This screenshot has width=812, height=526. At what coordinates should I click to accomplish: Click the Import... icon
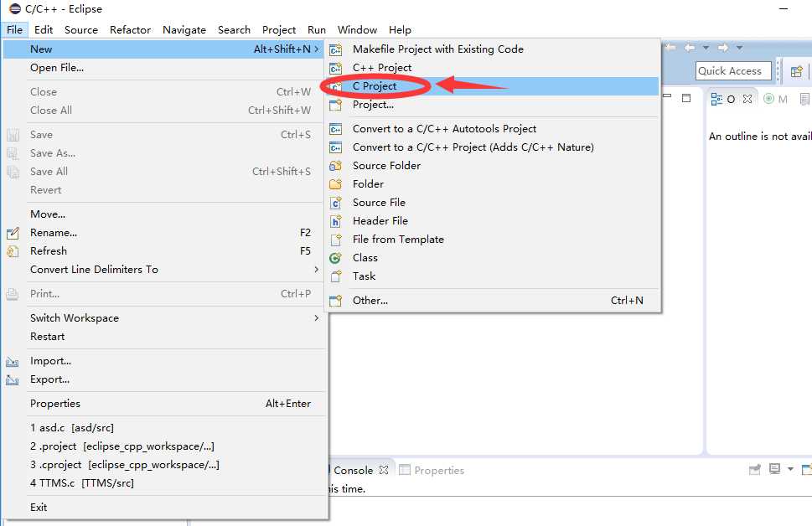click(13, 361)
